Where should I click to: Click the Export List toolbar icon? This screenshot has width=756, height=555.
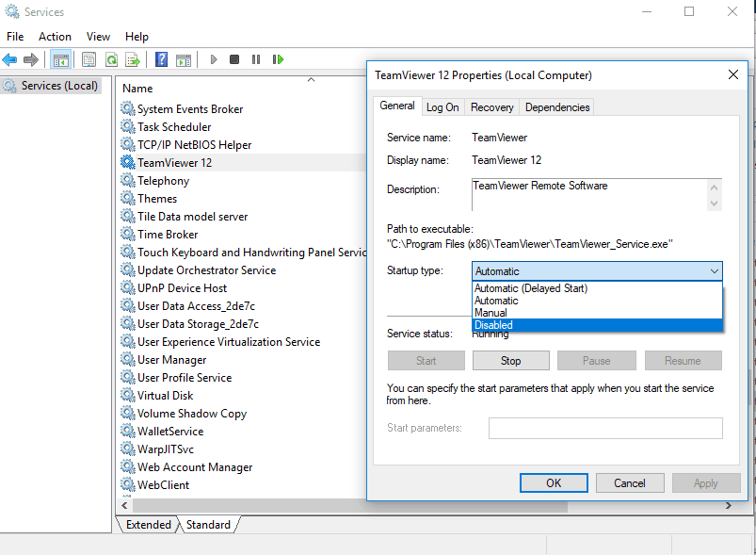click(133, 59)
